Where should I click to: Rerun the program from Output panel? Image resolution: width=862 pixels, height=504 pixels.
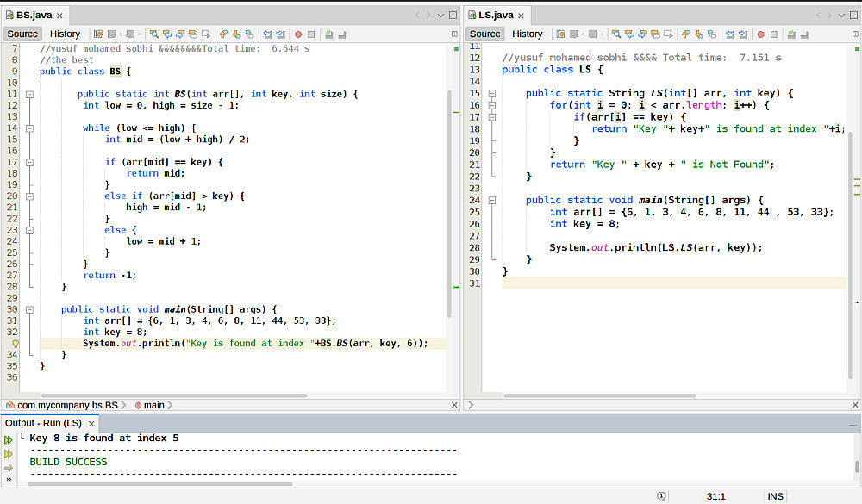[9, 439]
